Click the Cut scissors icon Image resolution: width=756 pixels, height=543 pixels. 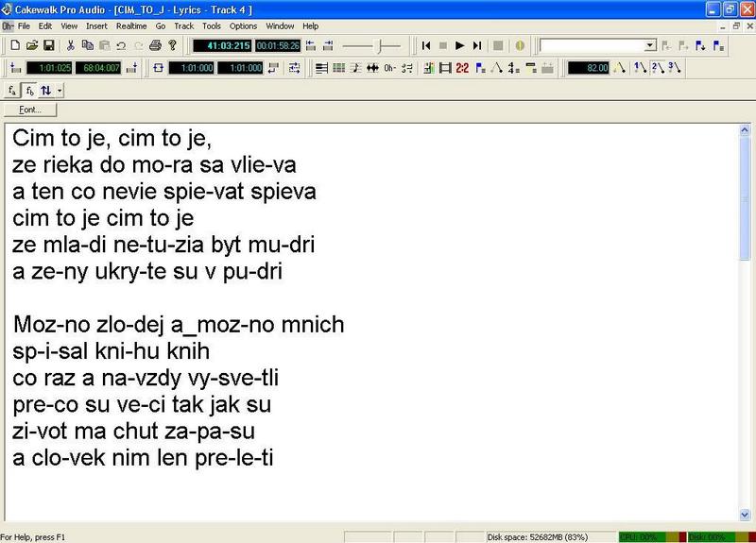click(x=71, y=45)
